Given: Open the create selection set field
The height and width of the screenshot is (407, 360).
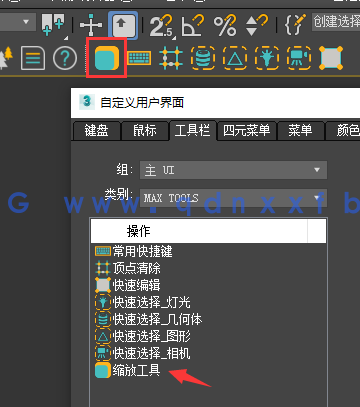Looking at the screenshot, I should pos(336,22).
